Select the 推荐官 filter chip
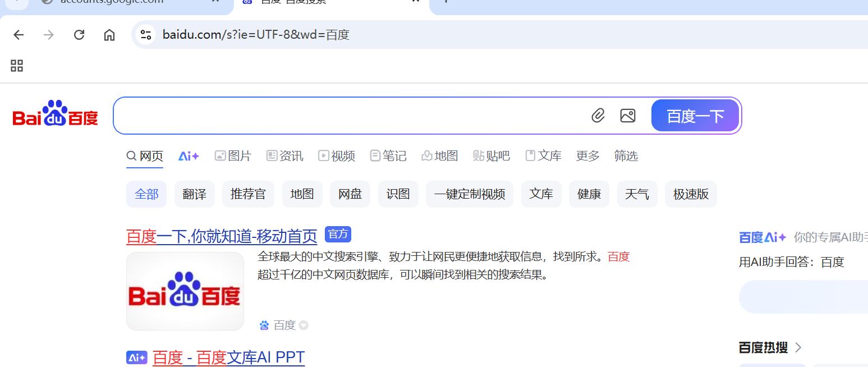 point(248,194)
